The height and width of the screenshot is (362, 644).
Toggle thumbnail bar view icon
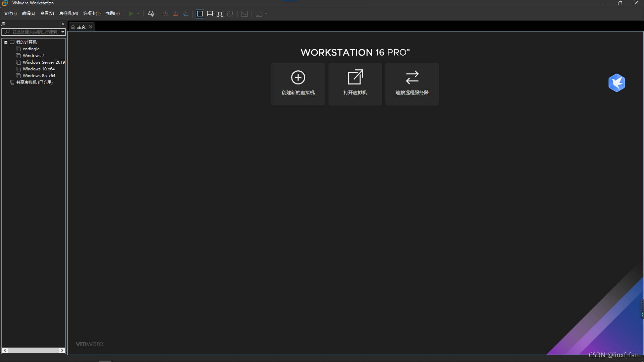click(x=210, y=14)
